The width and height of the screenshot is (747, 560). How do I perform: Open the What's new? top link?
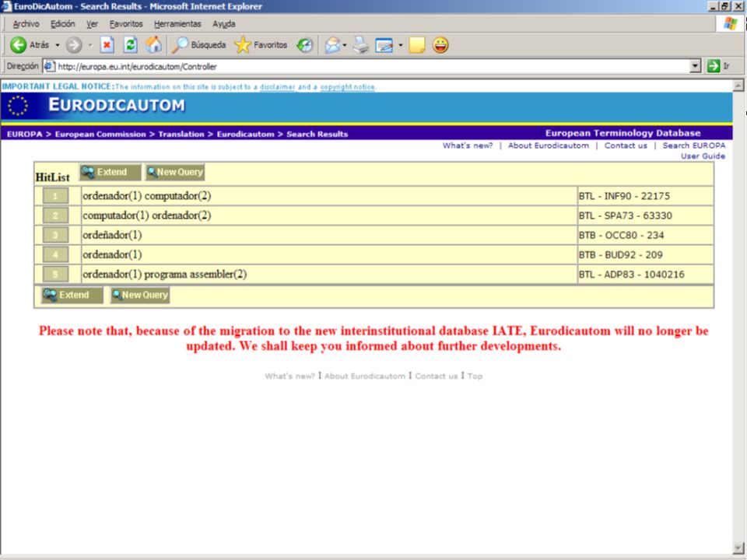click(x=468, y=145)
